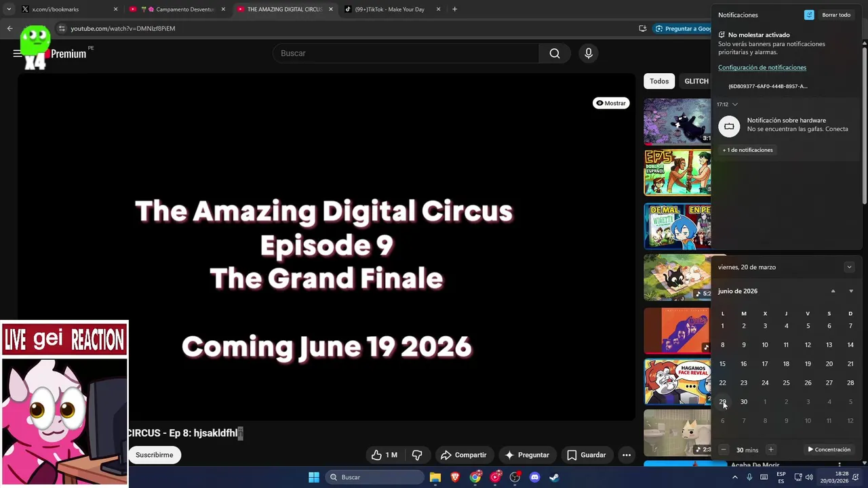Click the Mostrar eye button on the video
Image resolution: width=868 pixels, height=488 pixels.
click(x=611, y=103)
